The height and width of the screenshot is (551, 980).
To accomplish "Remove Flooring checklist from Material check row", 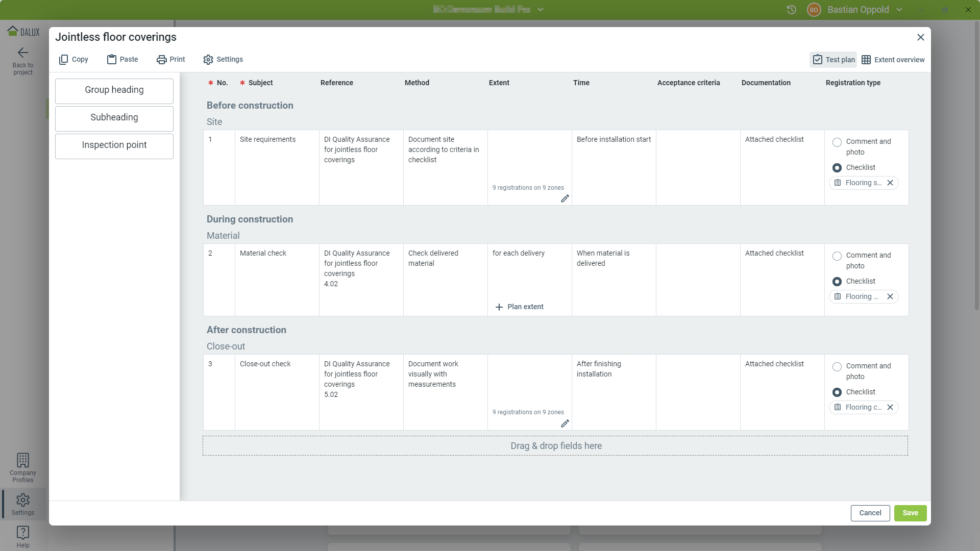I will (890, 297).
